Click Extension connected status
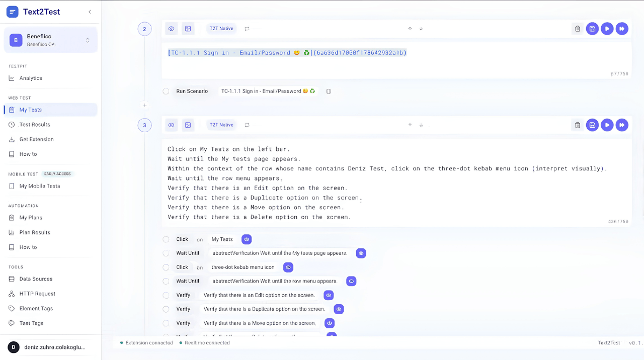Image resolution: width=644 pixels, height=362 pixels. point(146,343)
